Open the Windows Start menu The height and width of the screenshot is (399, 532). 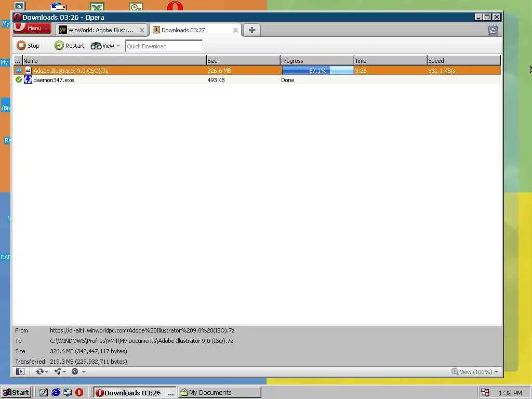[16, 393]
